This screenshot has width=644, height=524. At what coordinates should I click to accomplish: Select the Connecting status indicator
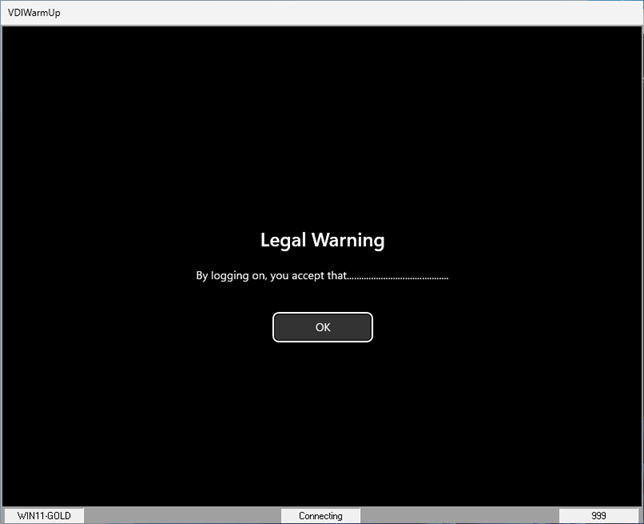(320, 516)
